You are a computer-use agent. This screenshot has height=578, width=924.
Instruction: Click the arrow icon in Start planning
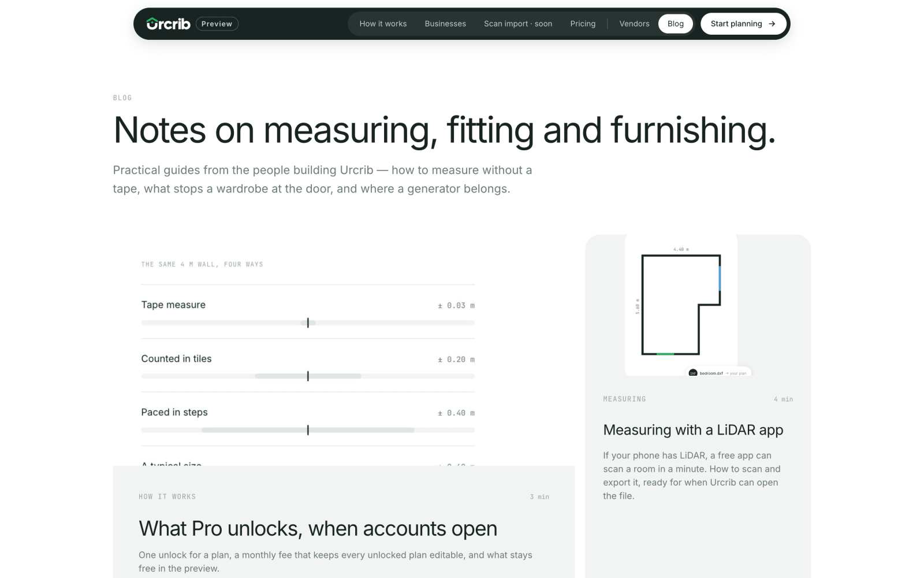(772, 24)
